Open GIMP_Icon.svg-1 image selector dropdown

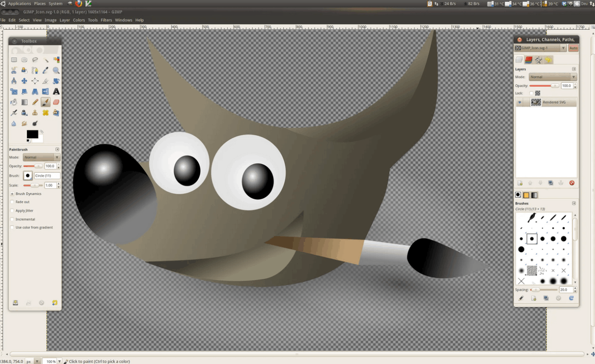[541, 48]
